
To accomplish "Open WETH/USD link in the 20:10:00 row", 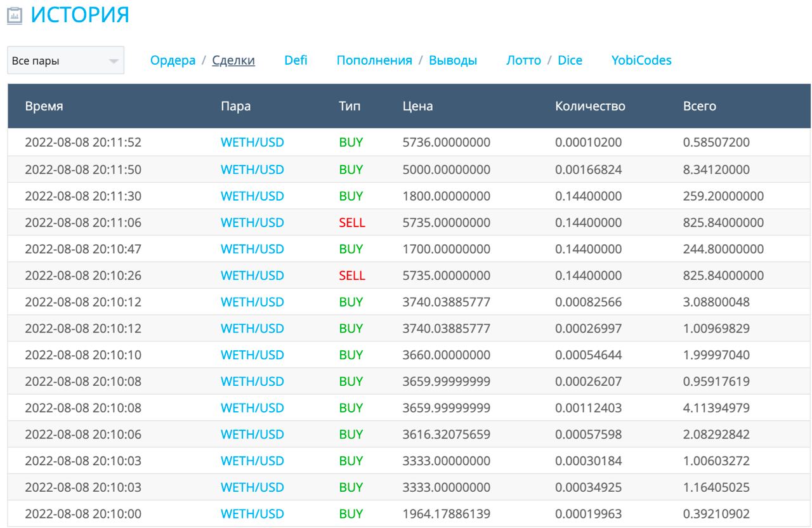I will [252, 513].
